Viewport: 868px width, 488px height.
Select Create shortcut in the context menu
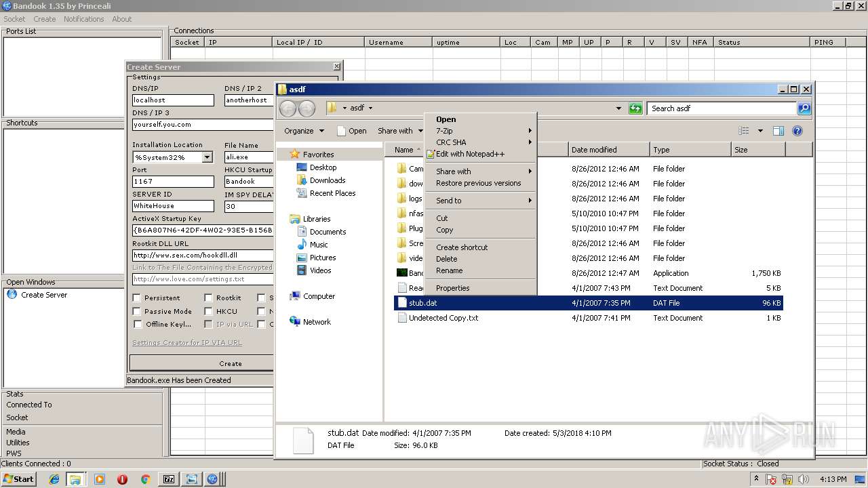481,247
